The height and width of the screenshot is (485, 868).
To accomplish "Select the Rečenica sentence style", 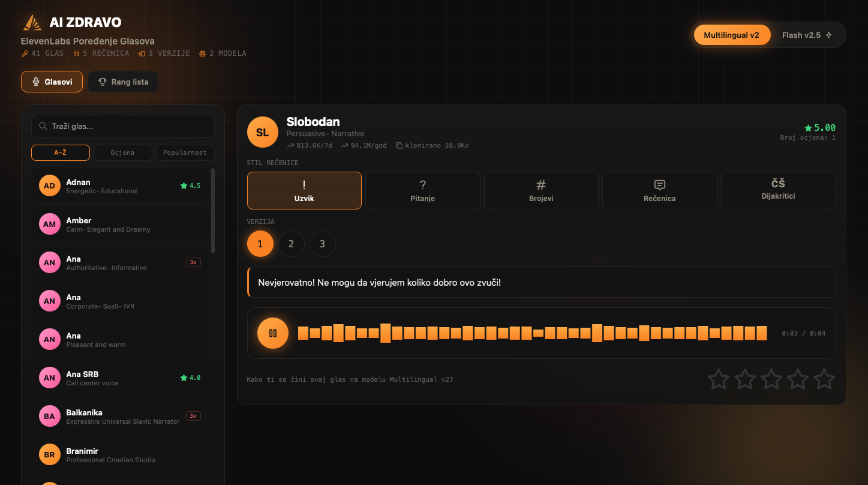I will [x=660, y=190].
